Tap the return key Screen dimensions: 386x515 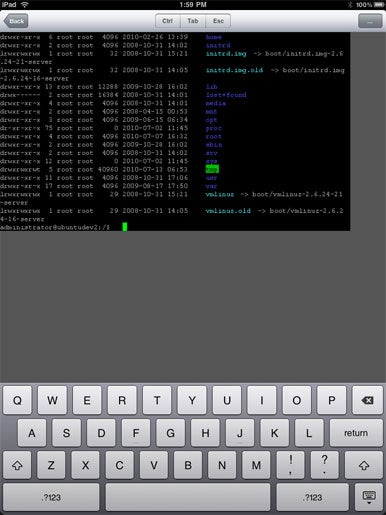[x=356, y=433]
